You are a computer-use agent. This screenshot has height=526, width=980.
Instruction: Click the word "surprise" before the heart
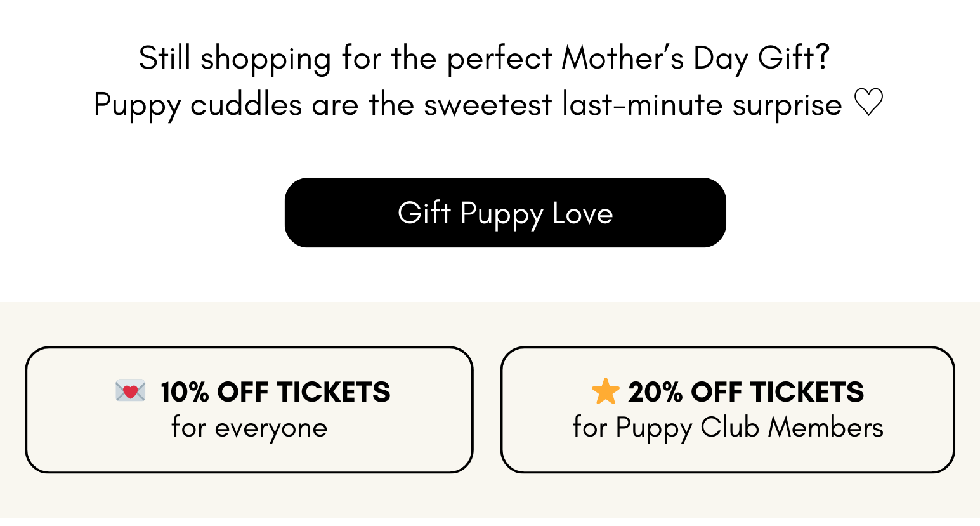(787, 105)
